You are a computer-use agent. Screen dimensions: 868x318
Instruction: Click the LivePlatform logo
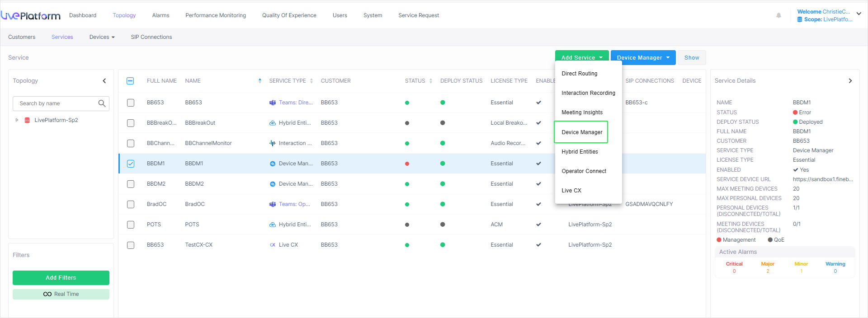[31, 15]
